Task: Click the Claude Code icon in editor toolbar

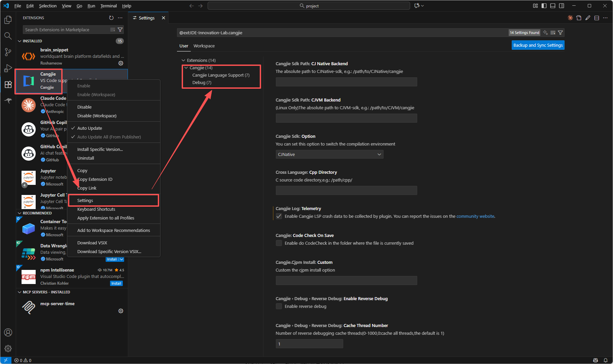Action: tap(570, 18)
